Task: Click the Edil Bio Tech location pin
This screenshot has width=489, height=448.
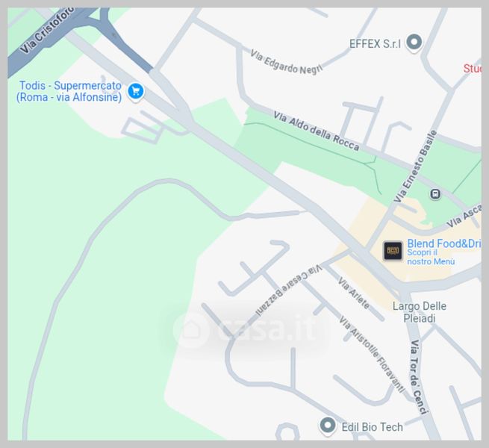Action: coord(328,426)
